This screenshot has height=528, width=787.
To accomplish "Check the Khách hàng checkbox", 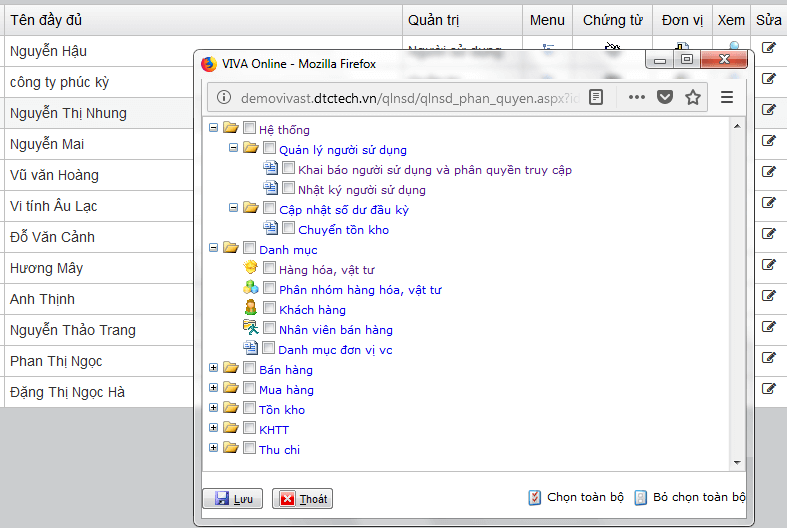I will point(270,309).
